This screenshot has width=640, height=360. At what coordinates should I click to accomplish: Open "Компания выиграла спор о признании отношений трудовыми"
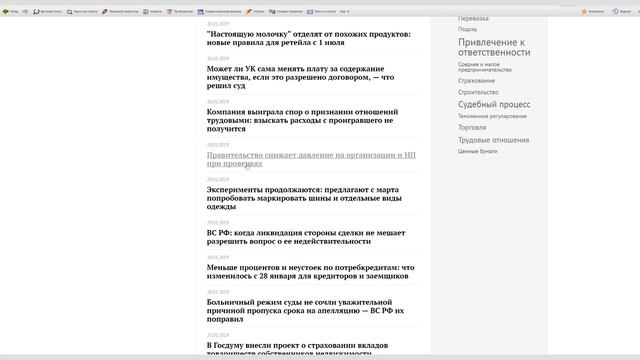pos(302,120)
